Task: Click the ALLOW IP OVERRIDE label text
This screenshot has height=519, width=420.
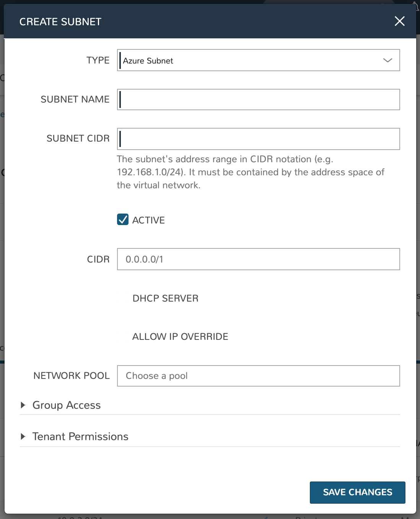Action: pyautogui.click(x=180, y=336)
